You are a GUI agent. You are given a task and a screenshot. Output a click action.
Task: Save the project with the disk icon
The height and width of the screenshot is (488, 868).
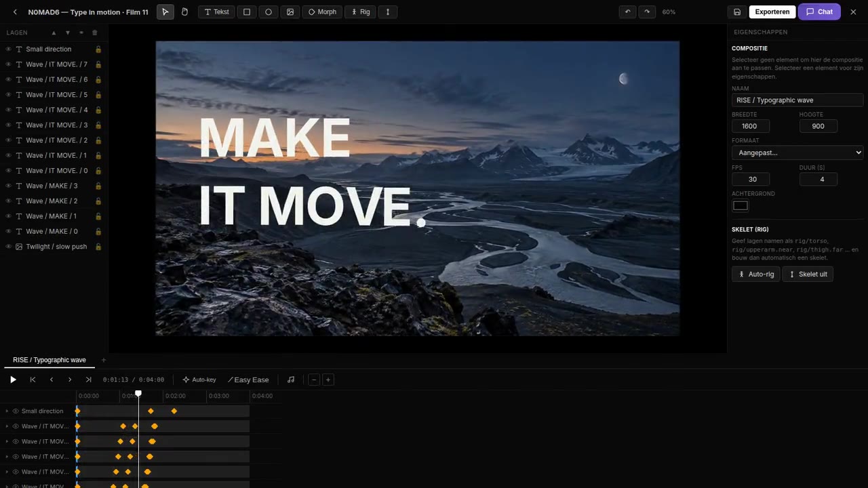tap(737, 12)
